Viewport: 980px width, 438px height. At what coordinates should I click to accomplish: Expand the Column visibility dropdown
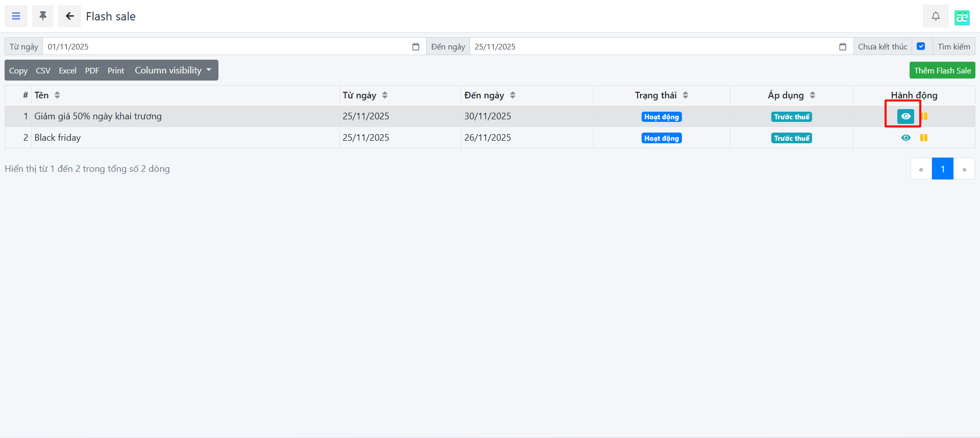(x=173, y=70)
